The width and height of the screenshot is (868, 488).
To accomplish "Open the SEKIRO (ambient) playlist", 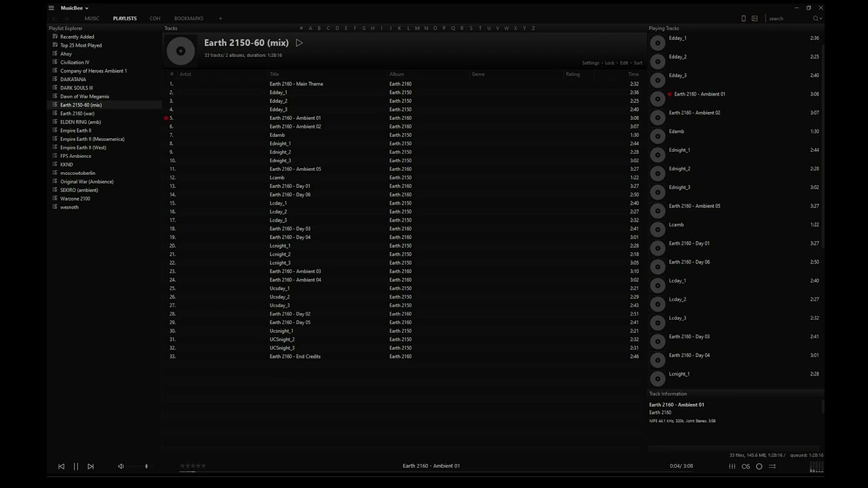I will [79, 190].
